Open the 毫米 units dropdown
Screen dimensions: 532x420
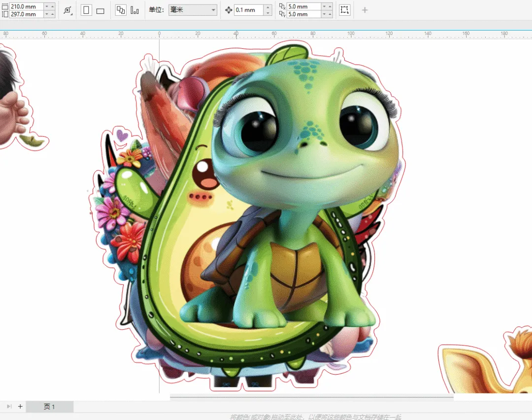point(193,10)
